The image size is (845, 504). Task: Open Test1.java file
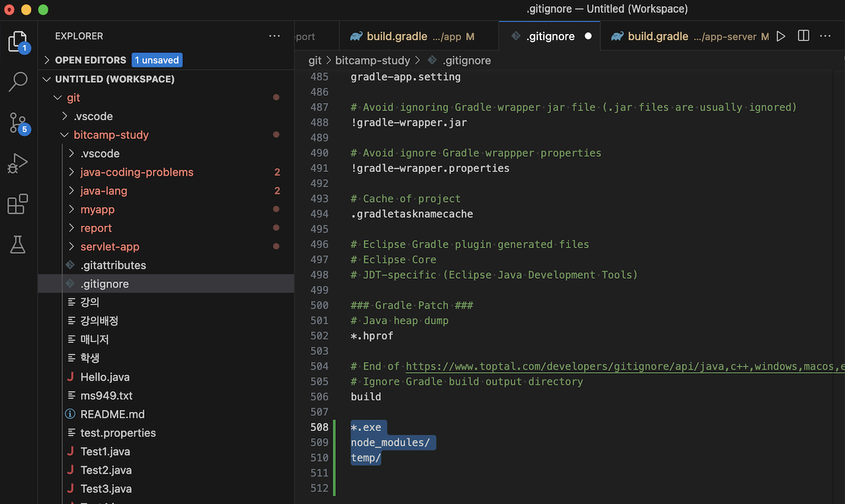pyautogui.click(x=105, y=452)
